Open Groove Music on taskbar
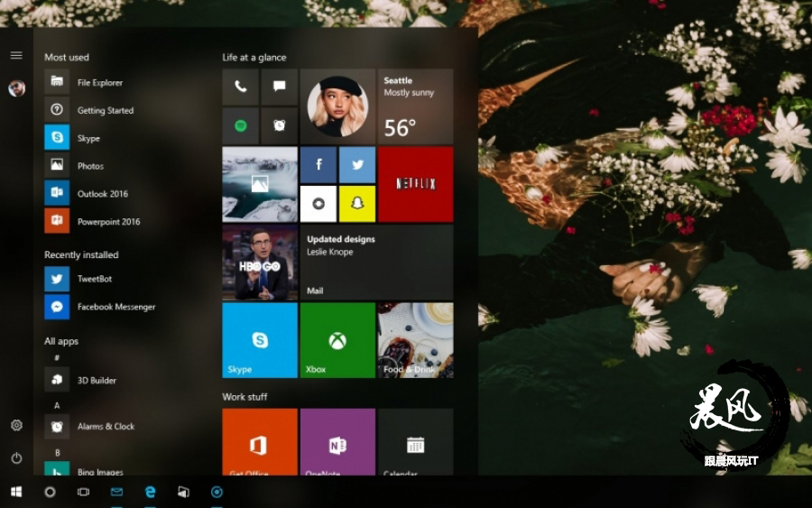The height and width of the screenshot is (508, 812). [x=217, y=492]
